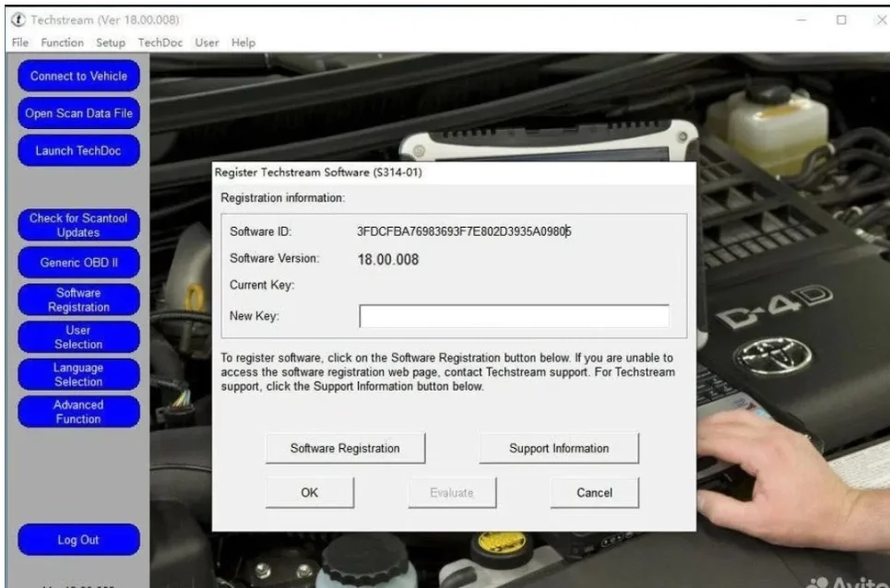Click the dialog title Register Techstream Software
The height and width of the screenshot is (588, 890).
(x=318, y=172)
